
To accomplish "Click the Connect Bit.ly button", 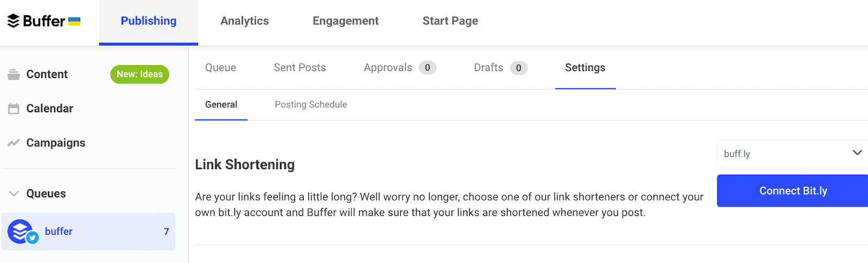I will pos(793,191).
